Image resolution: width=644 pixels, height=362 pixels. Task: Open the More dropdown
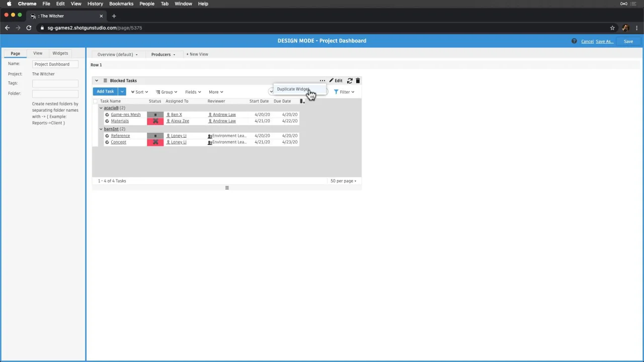tap(216, 92)
